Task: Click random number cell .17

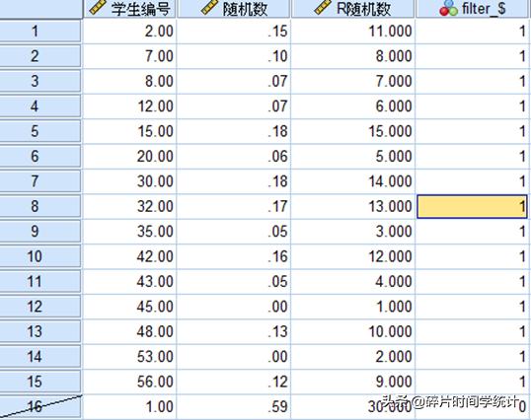Action: [x=234, y=206]
